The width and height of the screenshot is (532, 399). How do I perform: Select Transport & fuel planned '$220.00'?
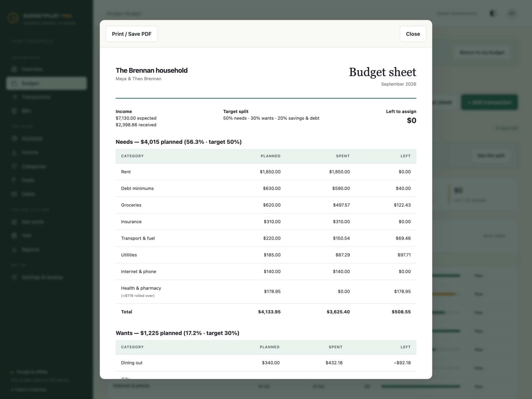(272, 238)
